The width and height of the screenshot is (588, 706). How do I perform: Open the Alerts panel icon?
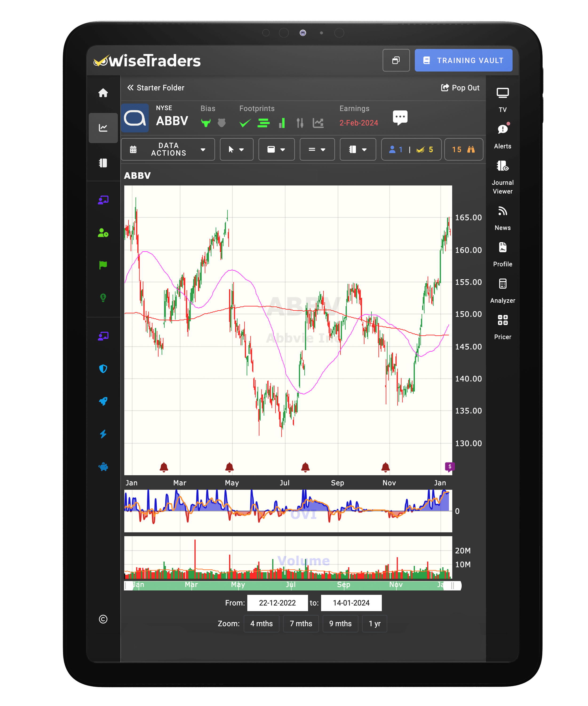(502, 129)
